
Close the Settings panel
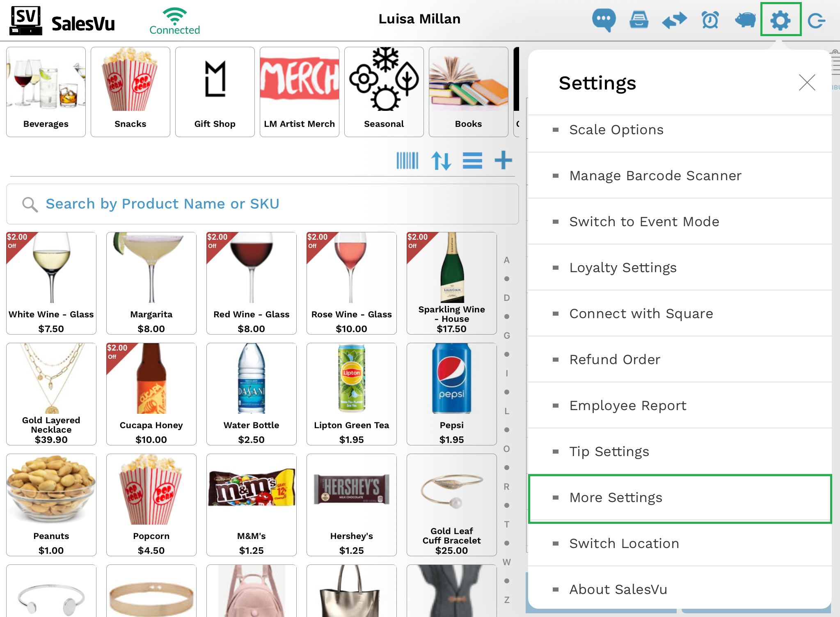(807, 83)
